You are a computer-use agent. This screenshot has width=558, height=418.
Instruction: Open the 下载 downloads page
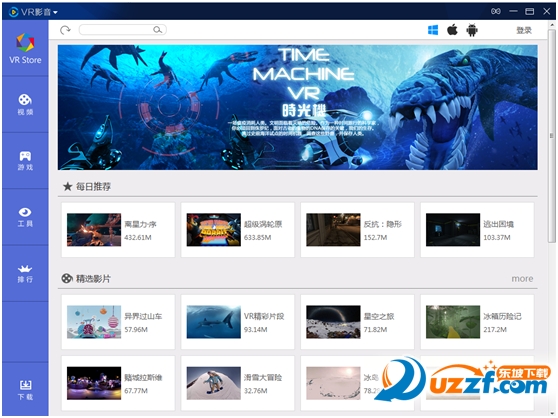(25, 390)
